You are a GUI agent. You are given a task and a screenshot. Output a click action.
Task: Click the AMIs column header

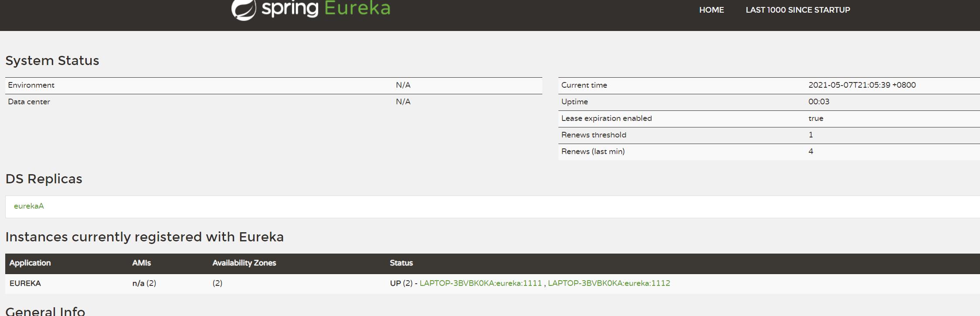click(x=142, y=263)
